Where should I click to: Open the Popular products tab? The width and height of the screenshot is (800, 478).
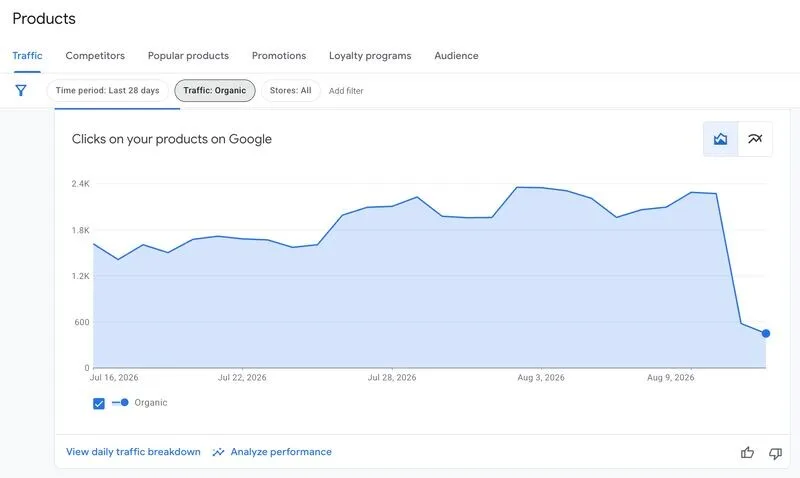pyautogui.click(x=188, y=56)
